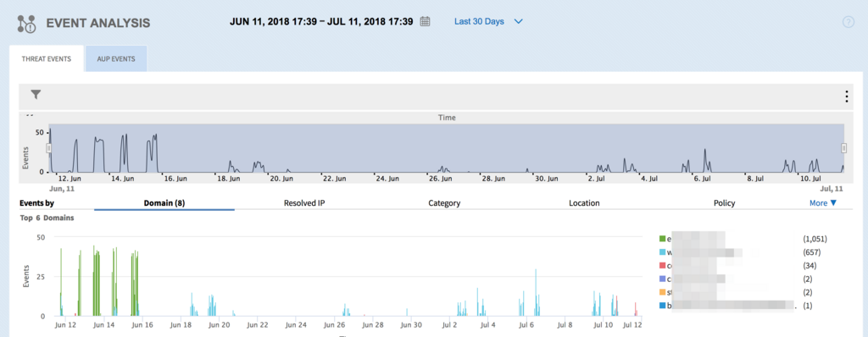Viewport: 868px width, 337px height.
Task: Click the 14. Jun timeline tick label
Action: tap(123, 179)
